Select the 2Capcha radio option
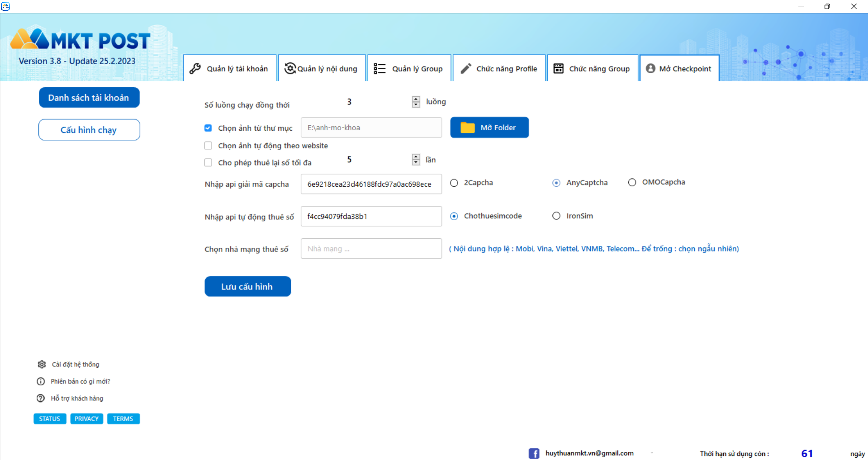Viewport: 868px width, 460px height. point(454,183)
